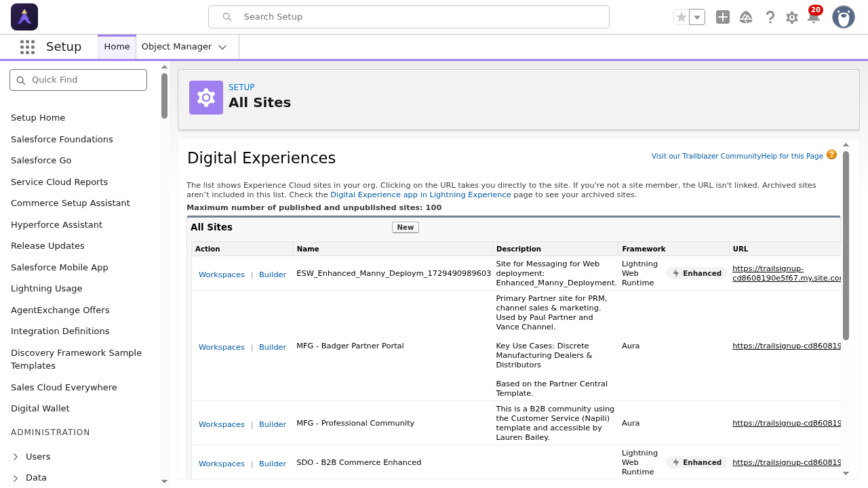Open Salesforce Mobile App
This screenshot has width=868, height=488.
click(x=60, y=268)
